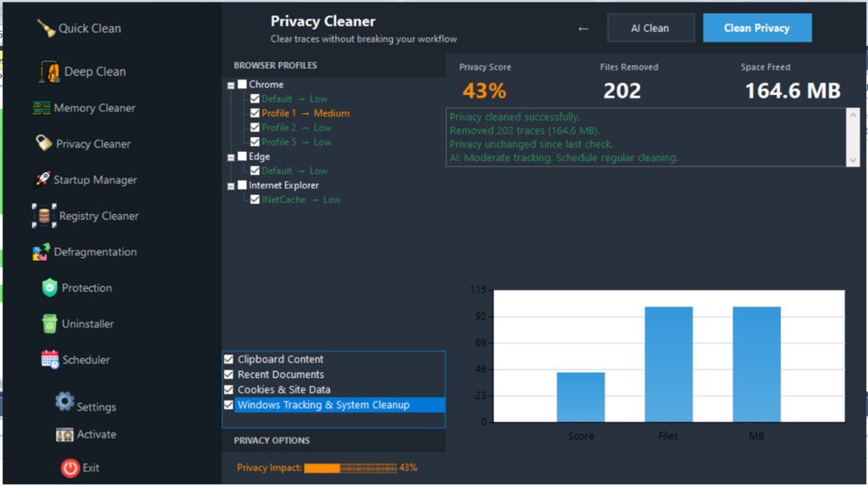868x486 pixels.
Task: Collapse the Edge tree node
Action: coord(231,157)
